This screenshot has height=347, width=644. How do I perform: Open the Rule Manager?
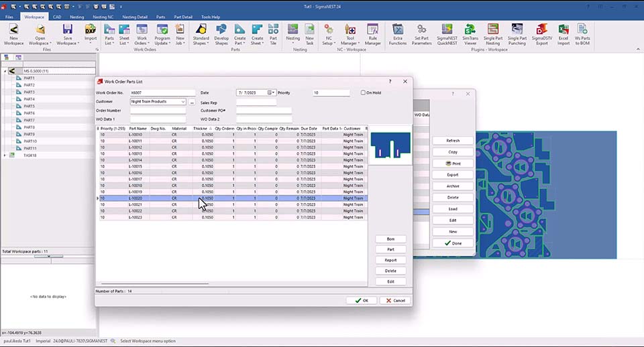(x=372, y=34)
